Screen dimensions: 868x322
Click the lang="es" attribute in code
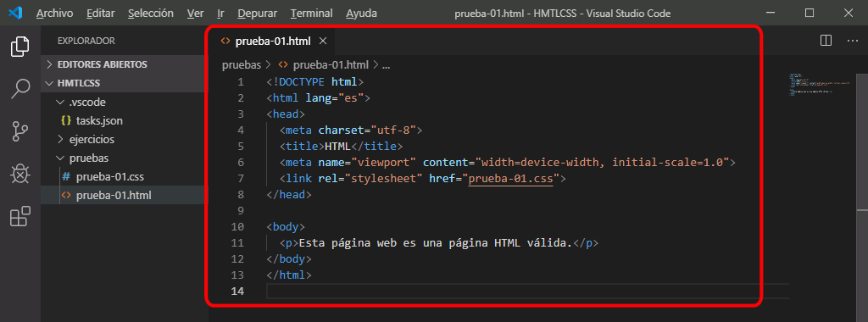[x=334, y=98]
